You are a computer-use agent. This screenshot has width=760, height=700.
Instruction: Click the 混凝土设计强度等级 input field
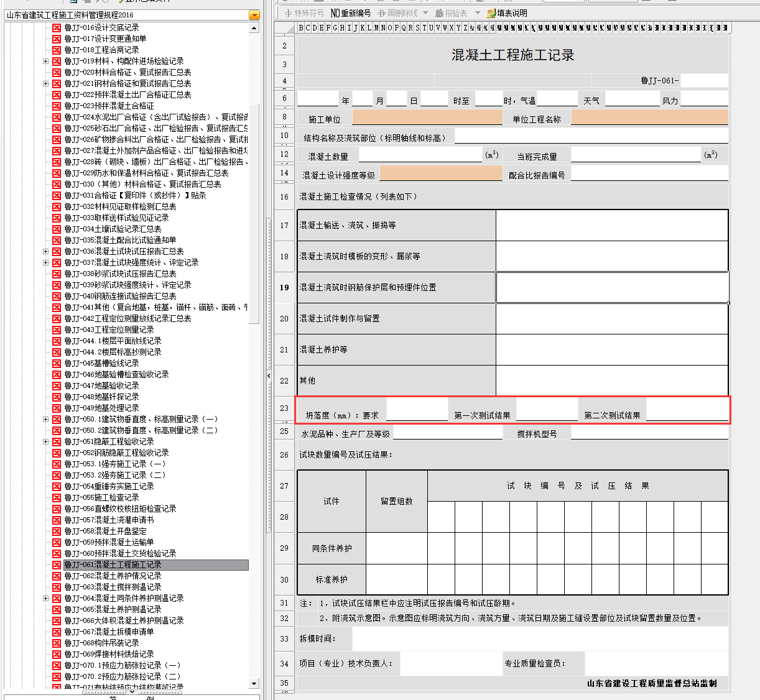pos(441,173)
